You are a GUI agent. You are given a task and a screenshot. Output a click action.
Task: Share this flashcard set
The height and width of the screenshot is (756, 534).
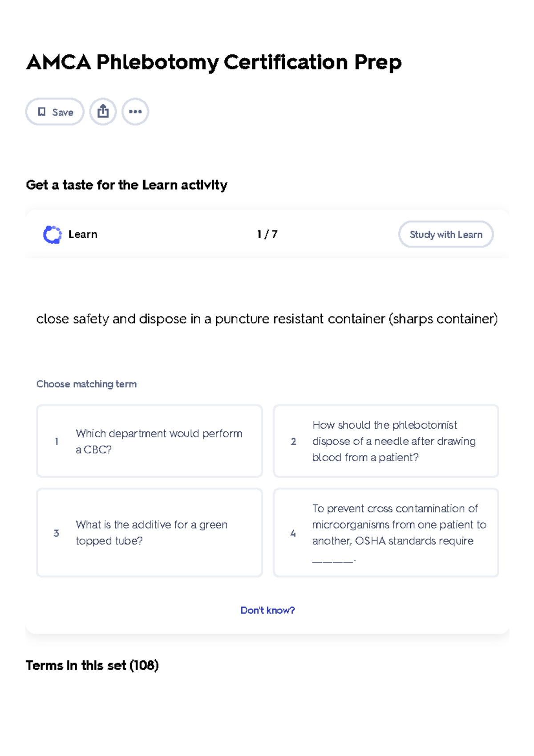pyautogui.click(x=103, y=111)
